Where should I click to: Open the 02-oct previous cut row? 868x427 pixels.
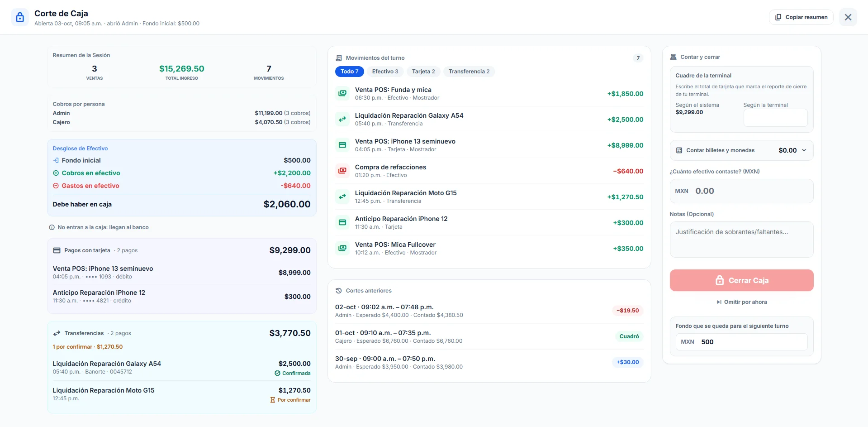click(489, 311)
